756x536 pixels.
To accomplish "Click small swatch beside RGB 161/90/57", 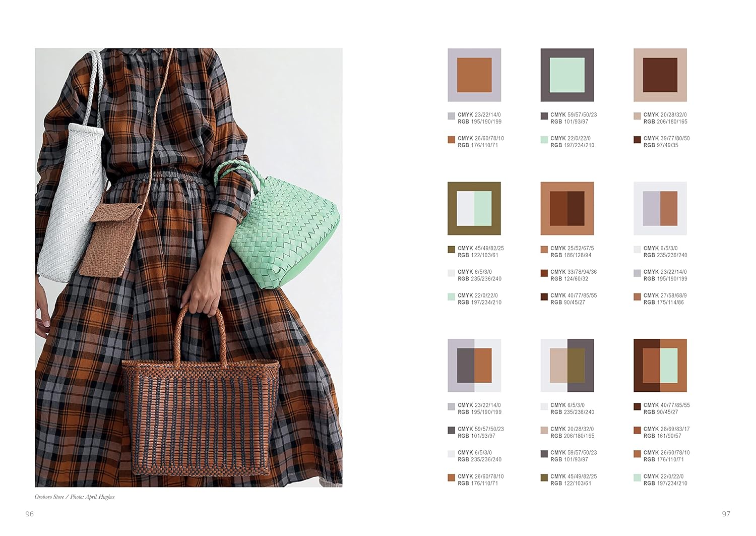I will click(x=637, y=430).
